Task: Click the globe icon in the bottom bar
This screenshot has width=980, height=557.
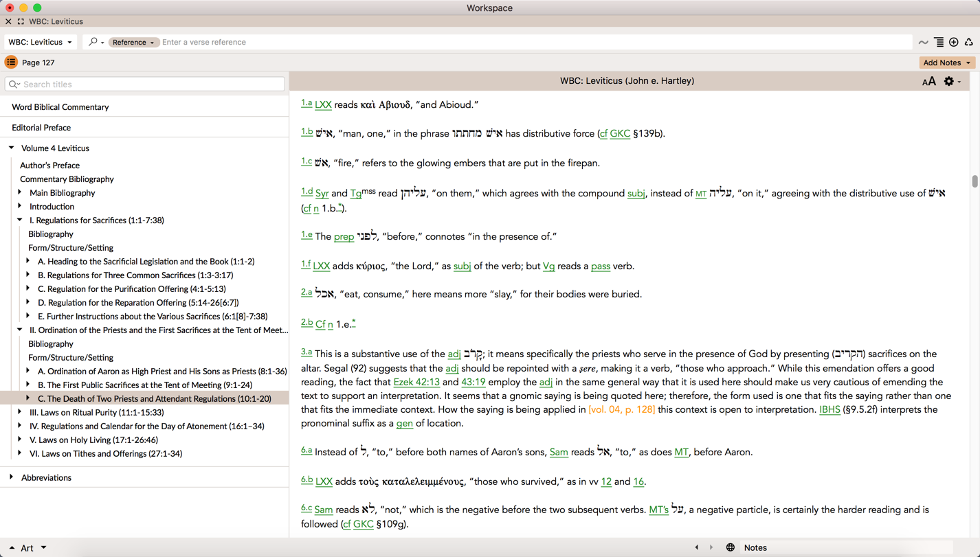Action: click(730, 547)
